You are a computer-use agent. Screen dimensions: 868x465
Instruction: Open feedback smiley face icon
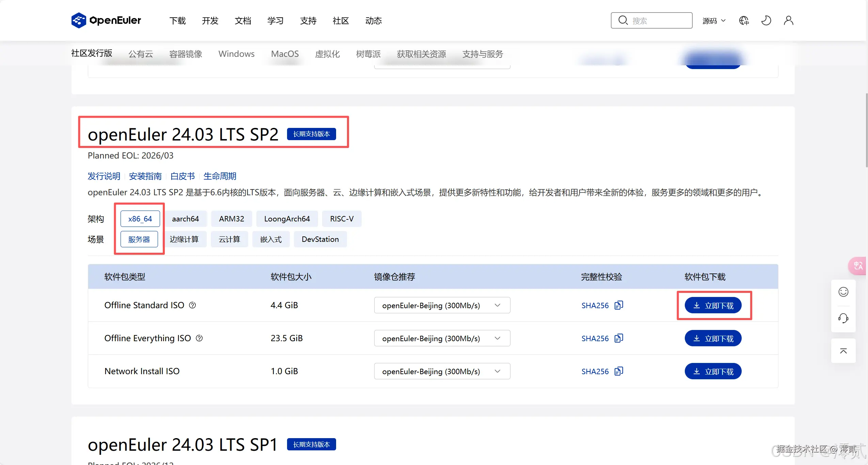(x=843, y=292)
